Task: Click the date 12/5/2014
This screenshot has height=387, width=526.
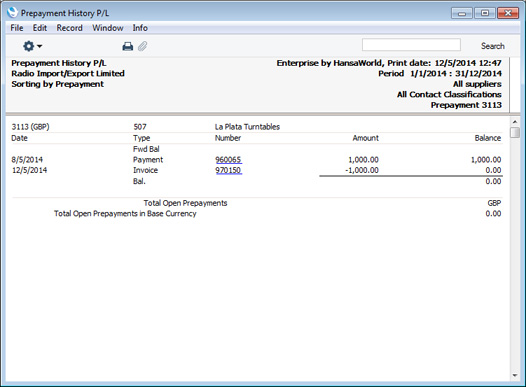Action: point(30,170)
